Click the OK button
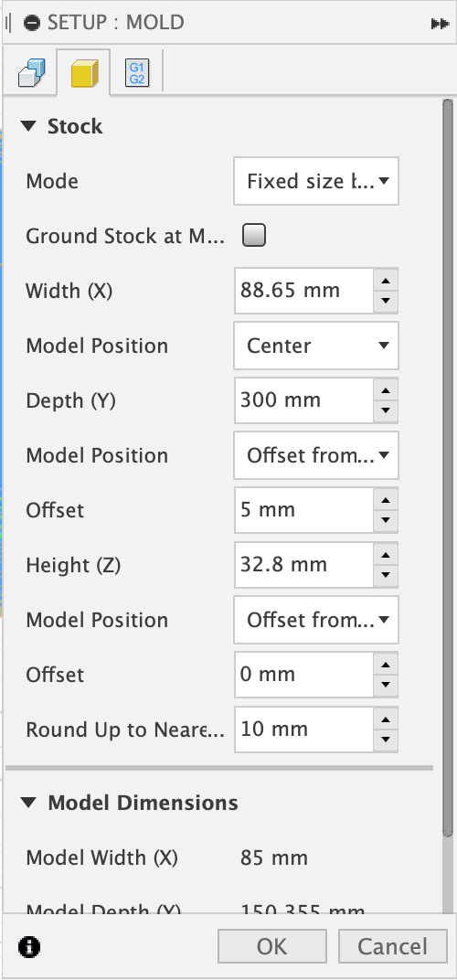 point(272,946)
